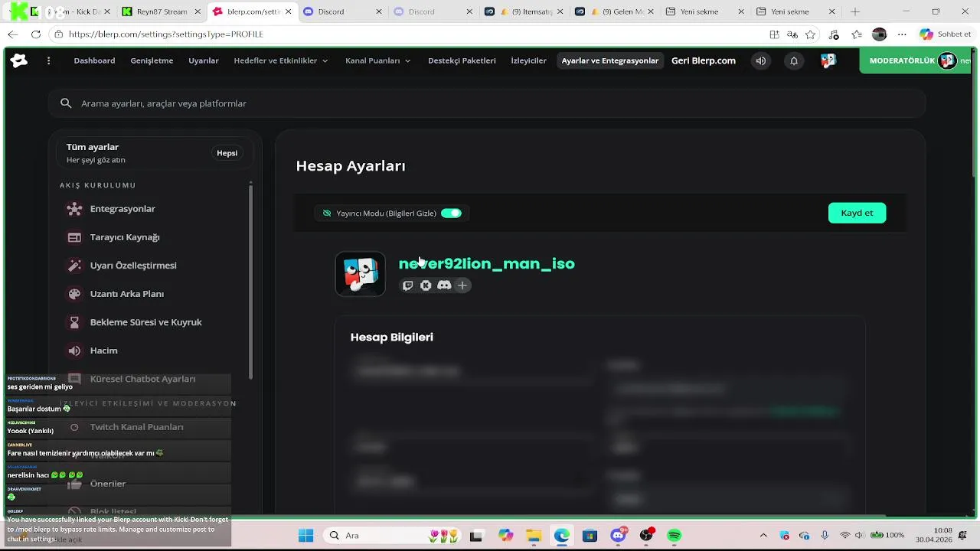Open Windows Start menu
This screenshot has height=551, width=980.
[x=305, y=536]
